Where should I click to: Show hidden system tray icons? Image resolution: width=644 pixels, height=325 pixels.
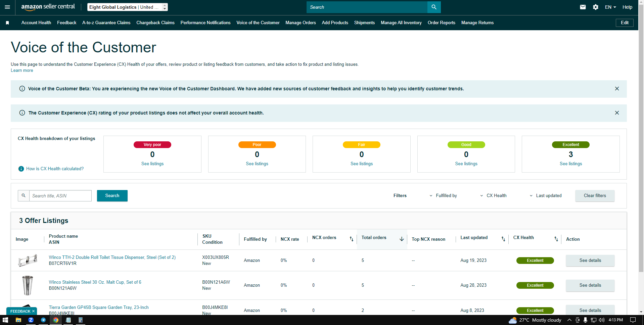click(x=569, y=320)
